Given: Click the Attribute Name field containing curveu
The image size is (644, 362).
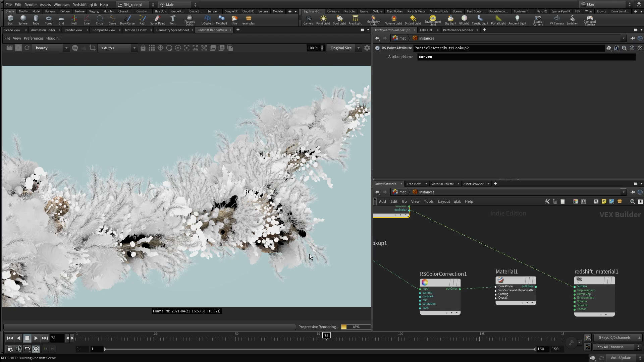Looking at the screenshot, I should tap(526, 57).
